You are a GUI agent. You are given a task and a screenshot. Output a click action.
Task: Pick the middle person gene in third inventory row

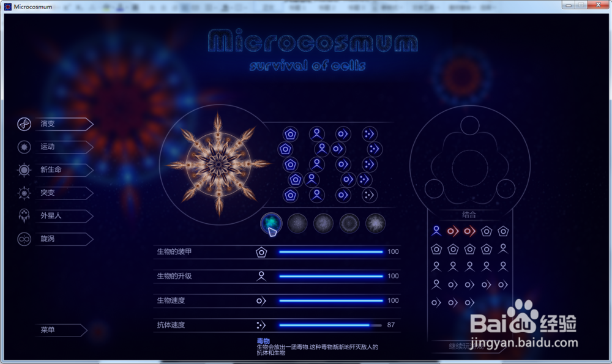[x=469, y=267]
